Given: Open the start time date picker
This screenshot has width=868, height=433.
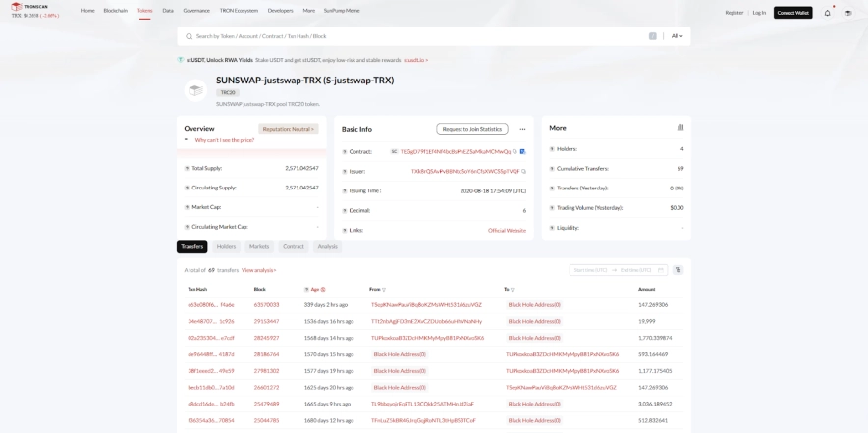Looking at the screenshot, I should click(589, 270).
